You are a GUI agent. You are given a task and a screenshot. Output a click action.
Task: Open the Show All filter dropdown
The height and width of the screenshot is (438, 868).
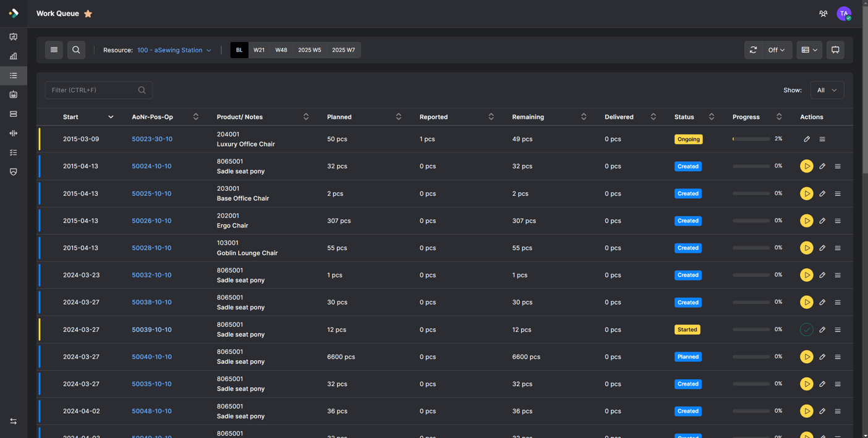827,90
